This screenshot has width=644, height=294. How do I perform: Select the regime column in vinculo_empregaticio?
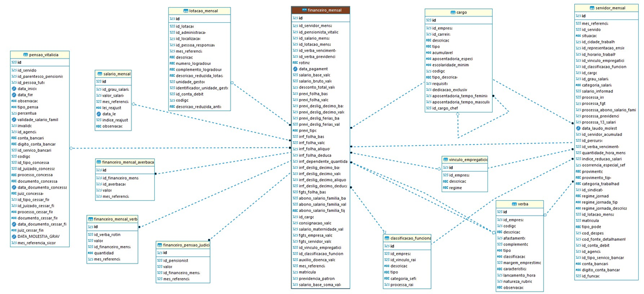point(465,187)
